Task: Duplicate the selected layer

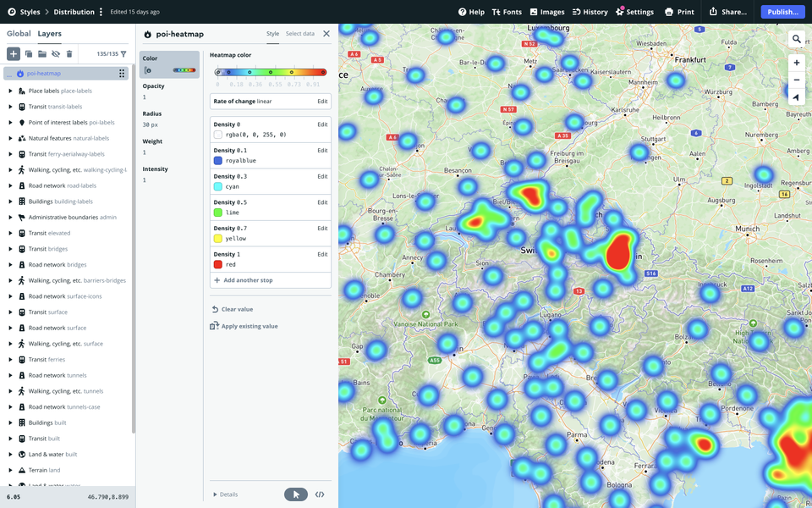Action: click(29, 53)
